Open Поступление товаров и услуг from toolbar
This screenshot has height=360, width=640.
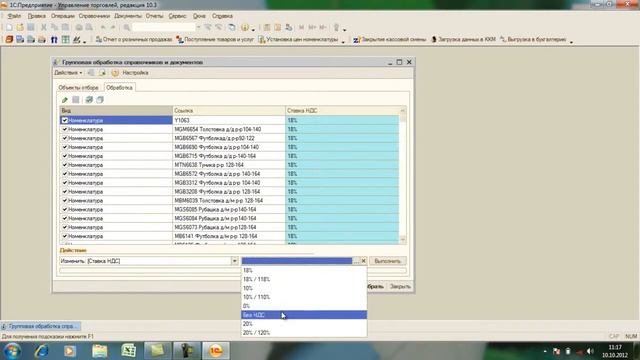215,40
